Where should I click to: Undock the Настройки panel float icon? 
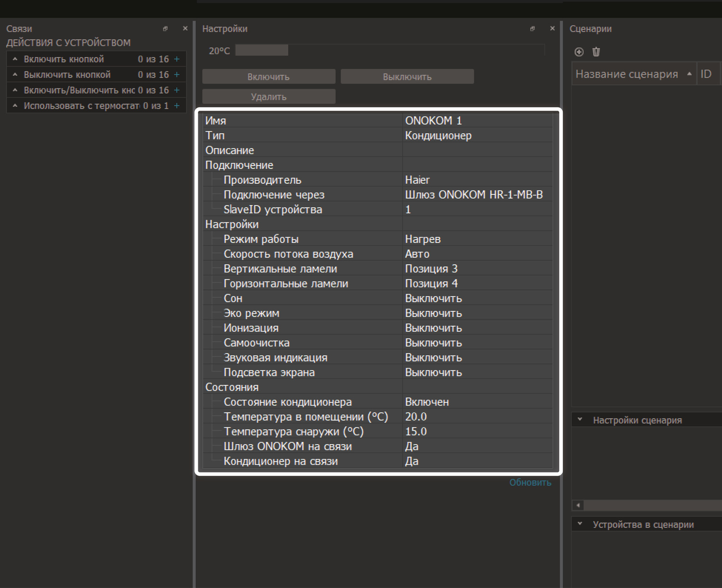(532, 29)
